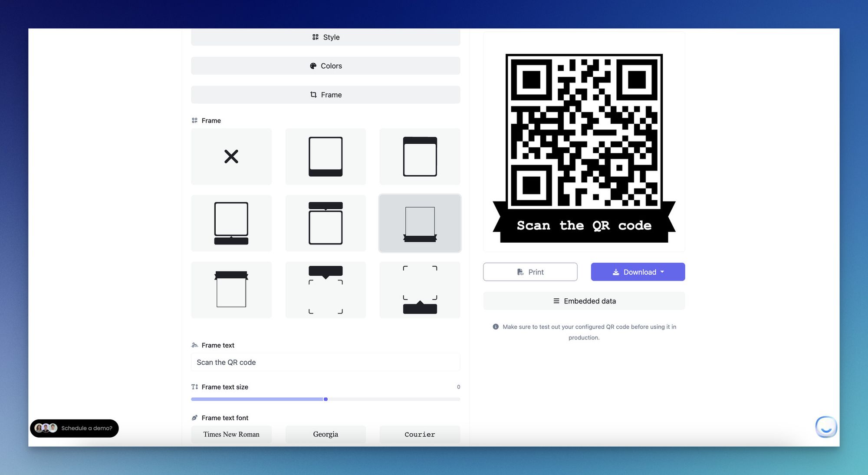The height and width of the screenshot is (475, 868).
Task: Select Times New Roman frame font
Action: [x=231, y=434]
